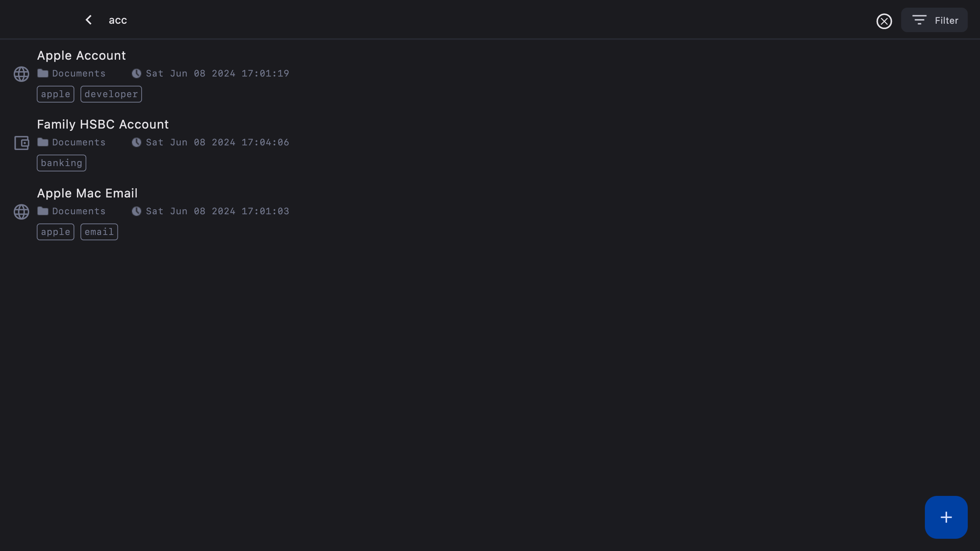Select the developer tag on Apple Account
The image size is (980, 551).
111,95
